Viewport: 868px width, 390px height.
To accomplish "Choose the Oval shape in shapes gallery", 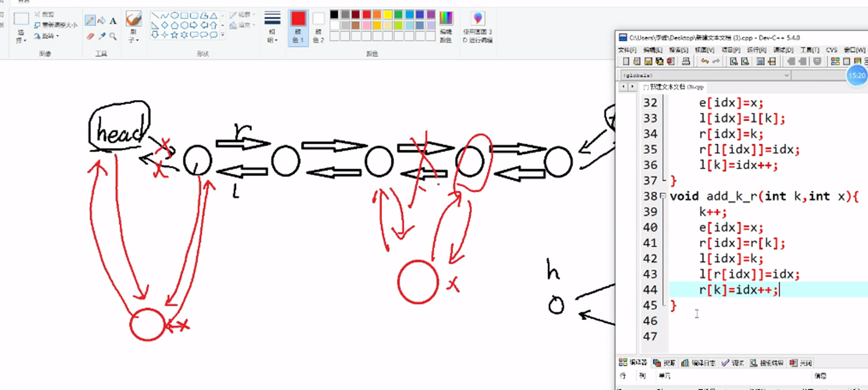I will [x=174, y=15].
